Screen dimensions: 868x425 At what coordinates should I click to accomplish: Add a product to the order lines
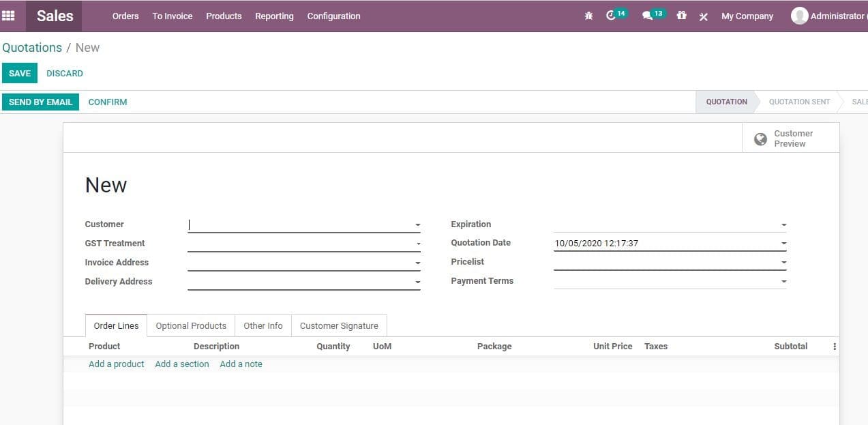tap(116, 364)
